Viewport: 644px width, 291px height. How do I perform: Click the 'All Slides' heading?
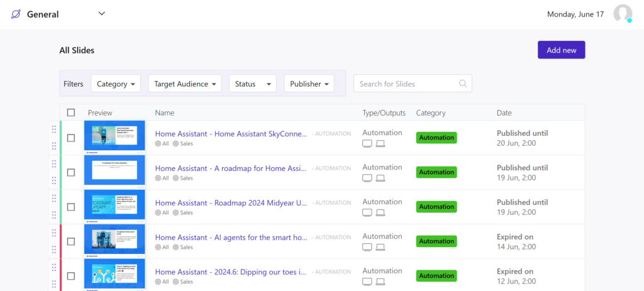tap(77, 50)
